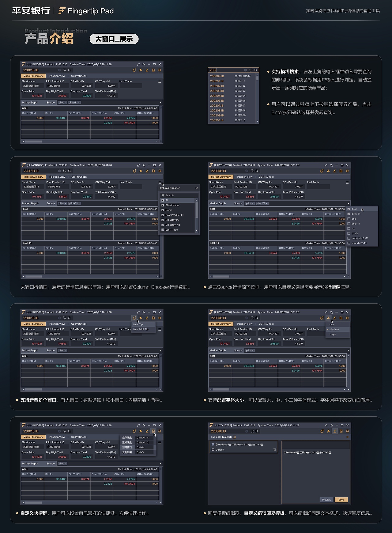Click clear icon in the '200' search box
This screenshot has width=392, height=533.
(x=246, y=70)
